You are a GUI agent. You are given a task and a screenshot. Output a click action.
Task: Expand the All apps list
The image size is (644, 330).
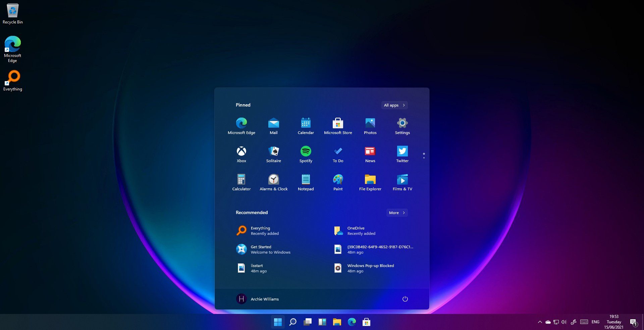[394, 105]
